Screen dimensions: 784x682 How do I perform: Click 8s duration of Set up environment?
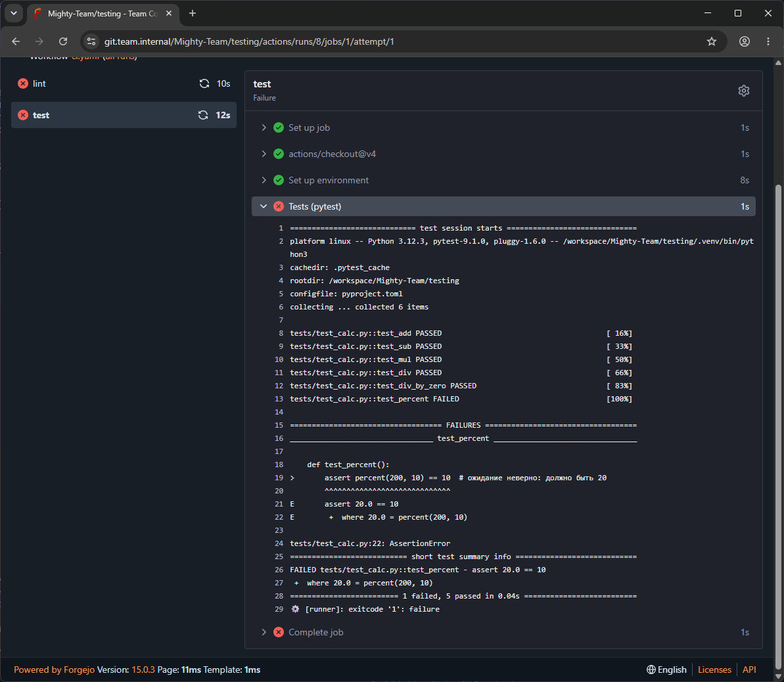(x=745, y=180)
